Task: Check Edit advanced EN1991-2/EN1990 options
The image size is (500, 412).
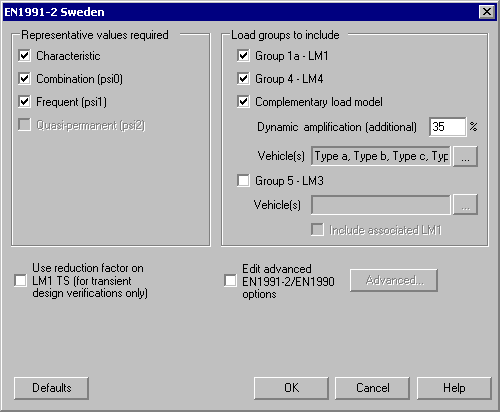Action: (x=230, y=280)
